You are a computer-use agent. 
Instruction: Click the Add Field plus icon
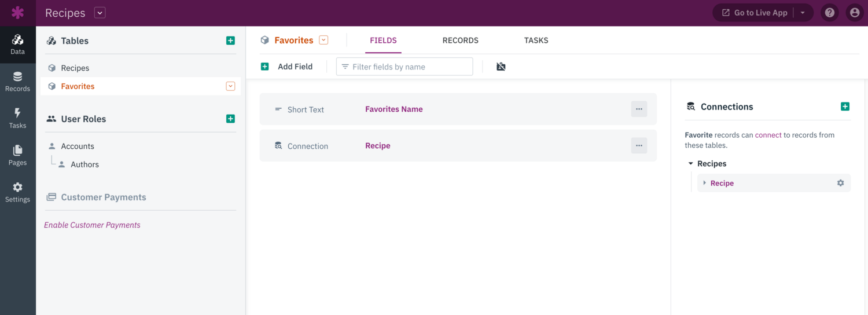(x=265, y=67)
